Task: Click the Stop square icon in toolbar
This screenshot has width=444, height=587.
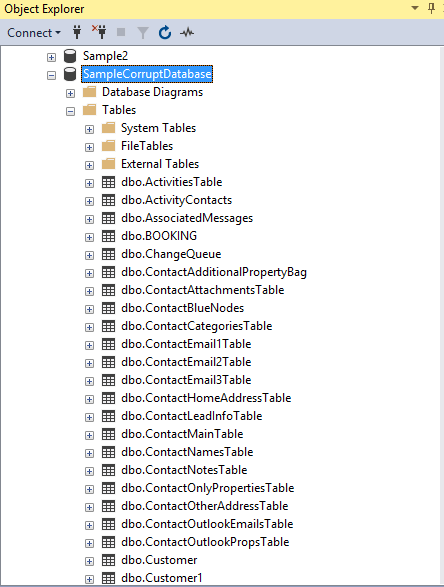Action: pyautogui.click(x=121, y=32)
